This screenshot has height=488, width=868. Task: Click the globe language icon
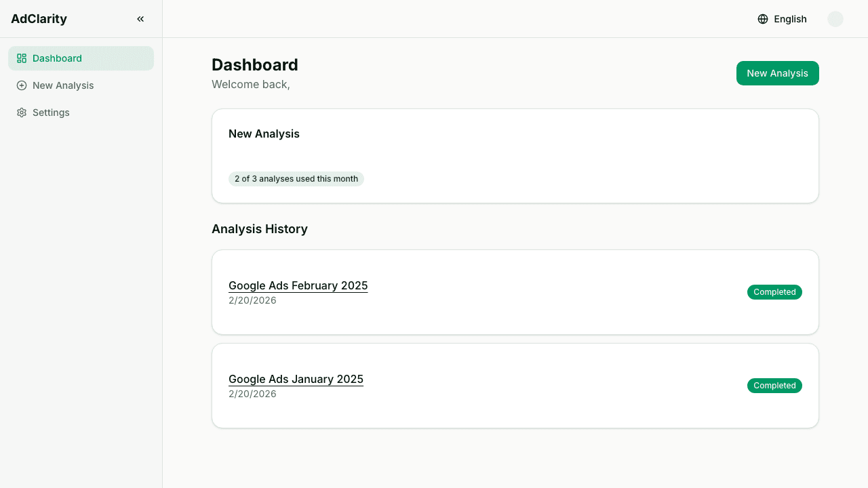[x=763, y=19]
